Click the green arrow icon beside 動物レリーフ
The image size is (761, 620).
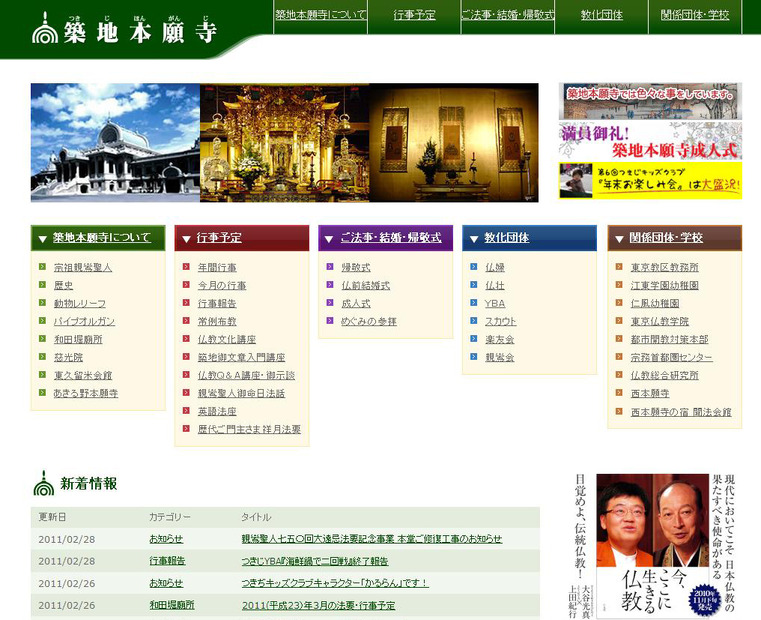[x=42, y=302]
